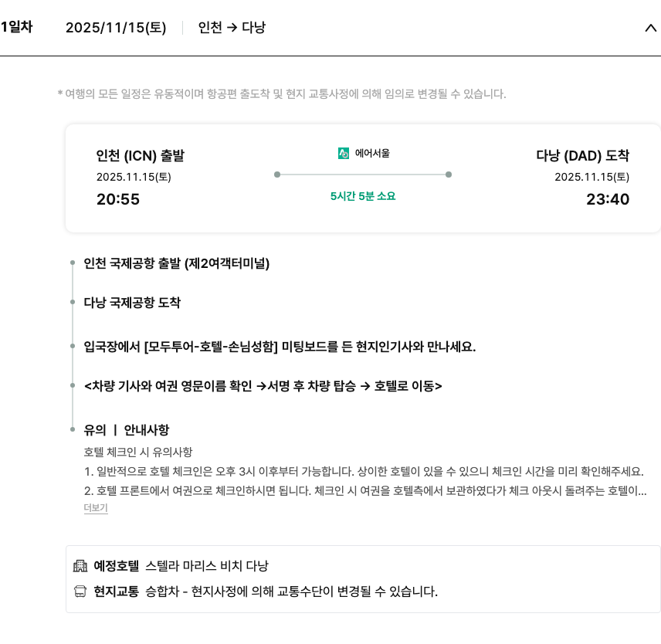The height and width of the screenshot is (644, 661).
Task: Click the 유의 | 안내사항 heading
Action: 126,430
